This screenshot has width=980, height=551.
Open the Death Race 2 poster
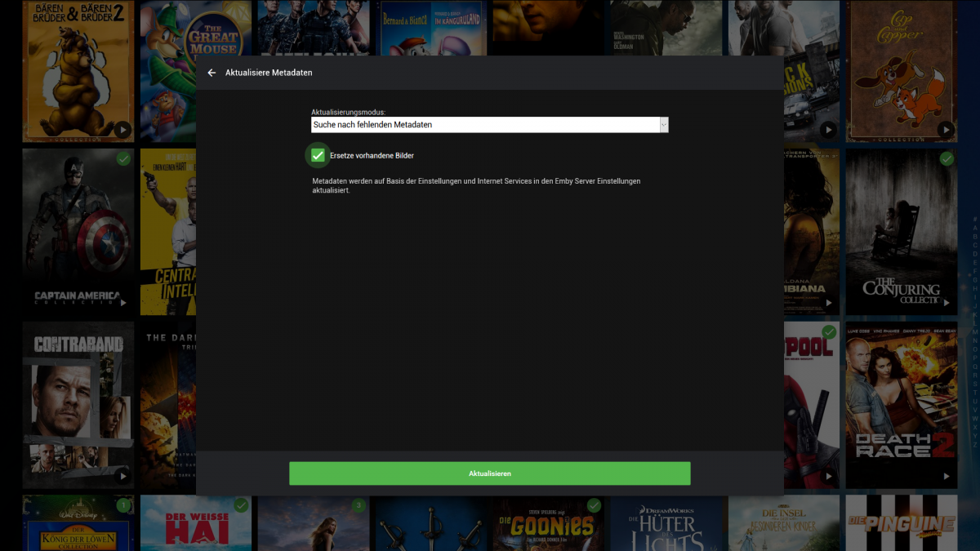click(x=902, y=405)
